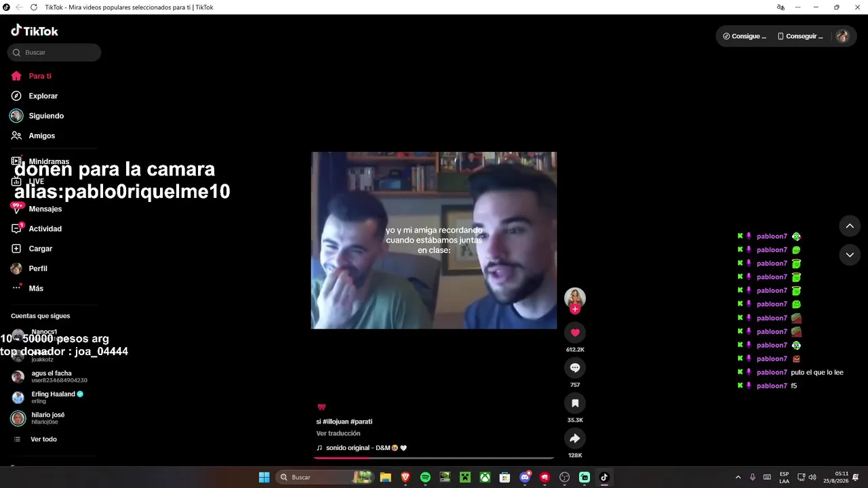Open hilario josé's account
The height and width of the screenshot is (488, 868).
click(38, 418)
